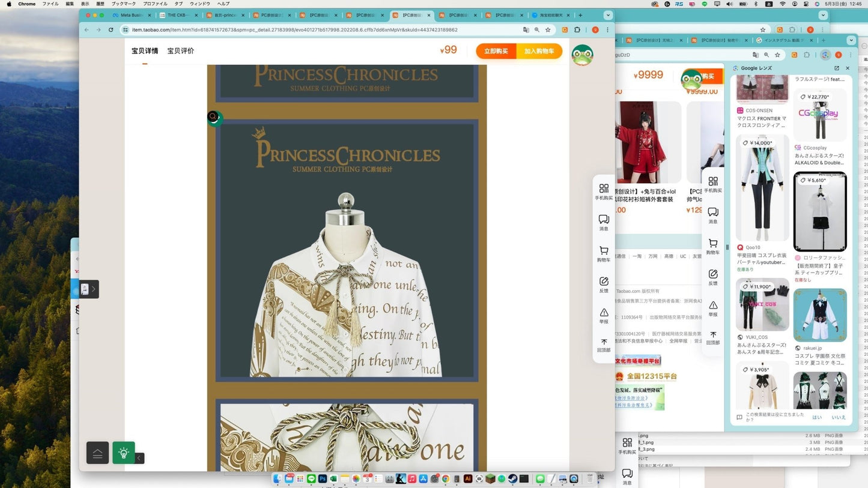Open Photoshop from the Dock
Screen dimensions: 868x488
point(323,479)
